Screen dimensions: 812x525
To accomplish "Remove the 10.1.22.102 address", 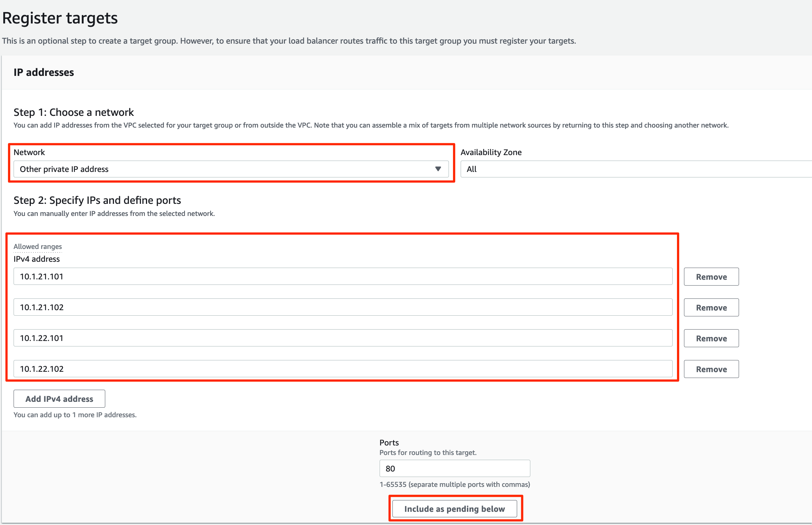I will pyautogui.click(x=711, y=369).
